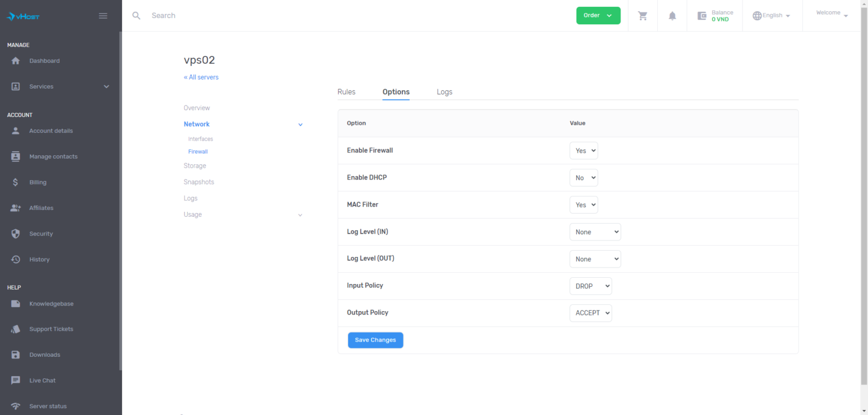The image size is (868, 415).
Task: Click the Knowledgebase icon
Action: [16, 304]
